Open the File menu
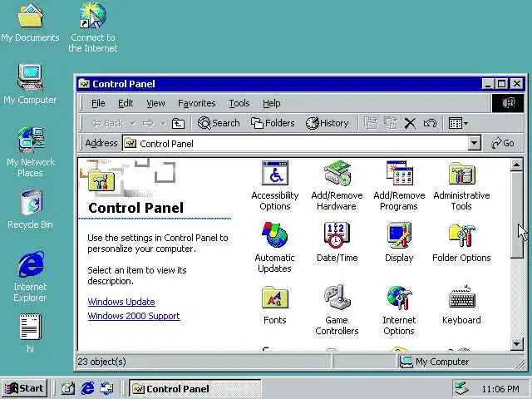Image resolution: width=532 pixels, height=399 pixels. coord(98,103)
